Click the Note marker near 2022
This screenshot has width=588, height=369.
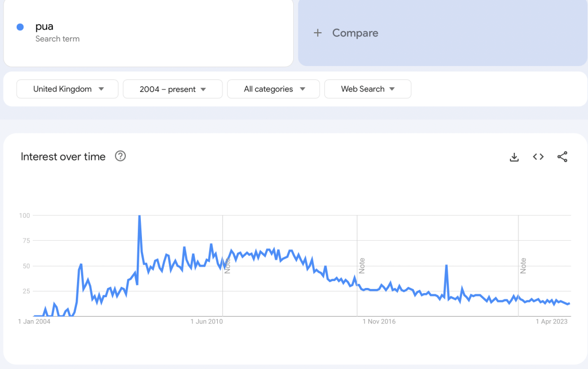pyautogui.click(x=524, y=266)
